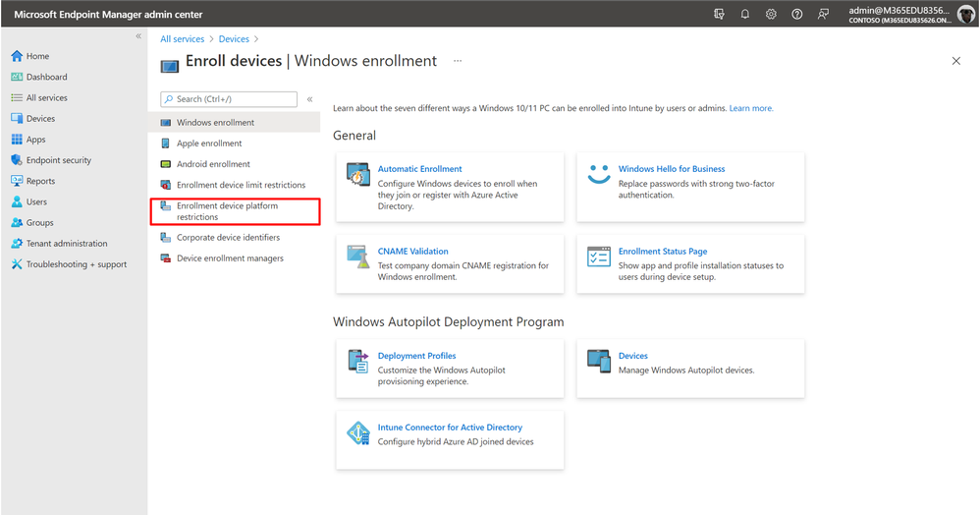The image size is (980, 515).
Task: Click the Home house icon
Action: 17,56
